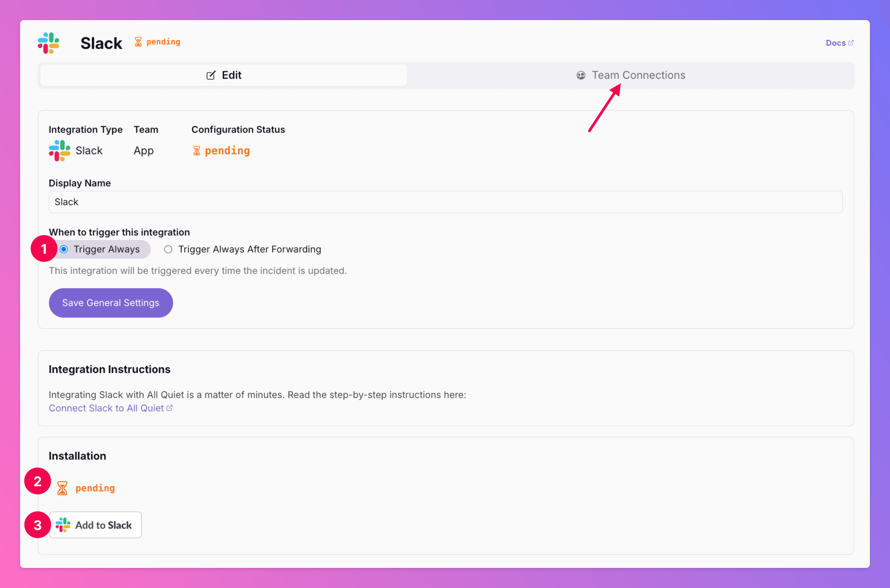Click pending status text under Installation
890x588 pixels.
click(x=95, y=488)
